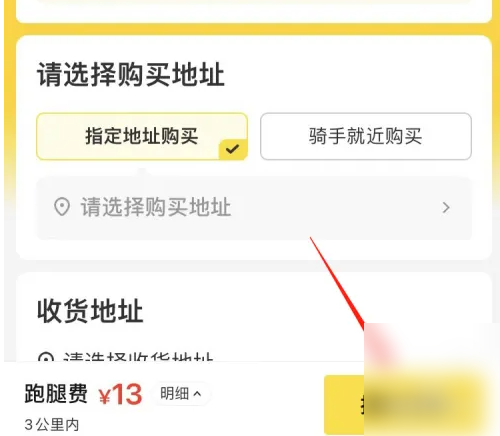Image resolution: width=500 pixels, height=436 pixels.
Task: Click the red arrow annotation tip
Action: pos(363,327)
